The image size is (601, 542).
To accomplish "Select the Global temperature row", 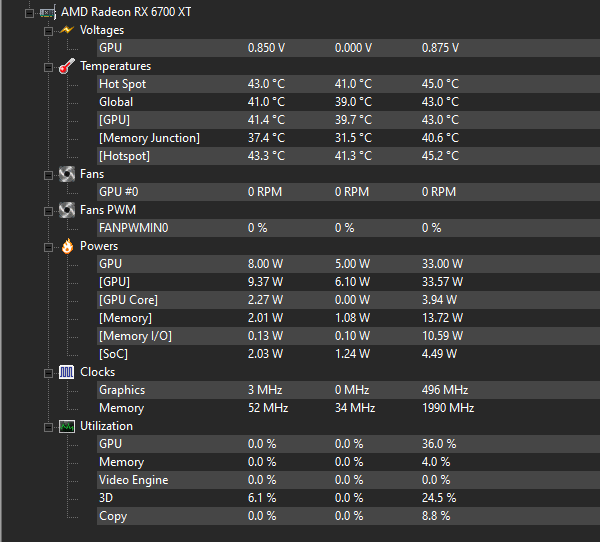I will click(x=348, y=102).
